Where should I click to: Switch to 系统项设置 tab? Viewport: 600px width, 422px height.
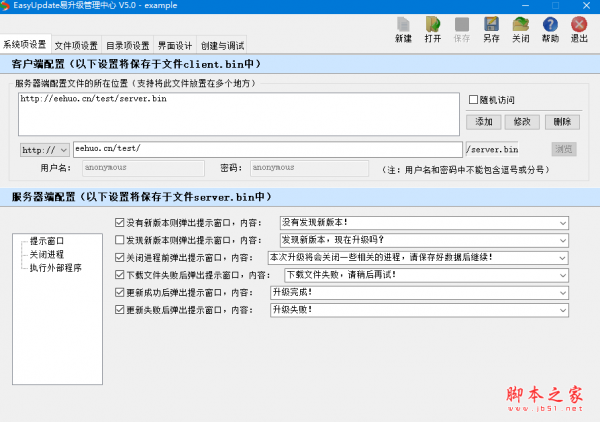pos(25,44)
